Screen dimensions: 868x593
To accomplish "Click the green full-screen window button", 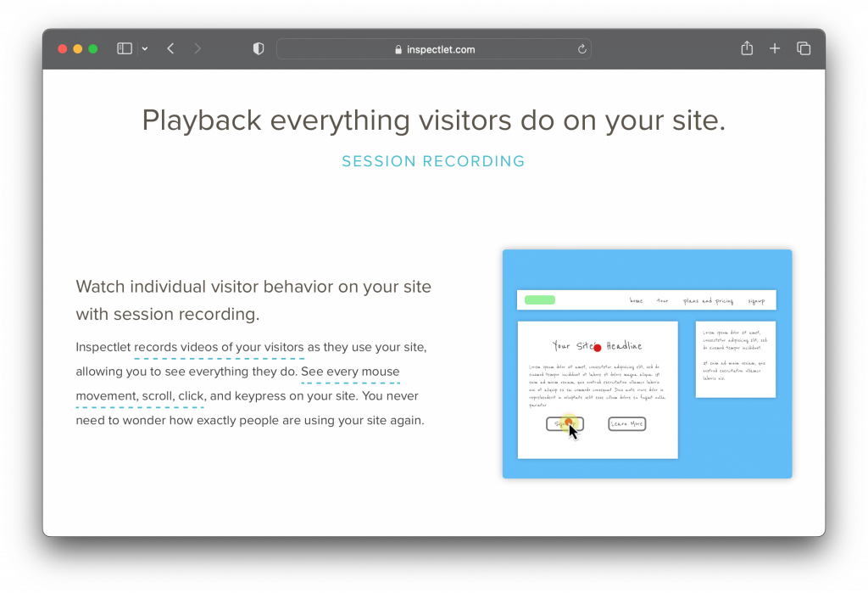I will (x=93, y=48).
